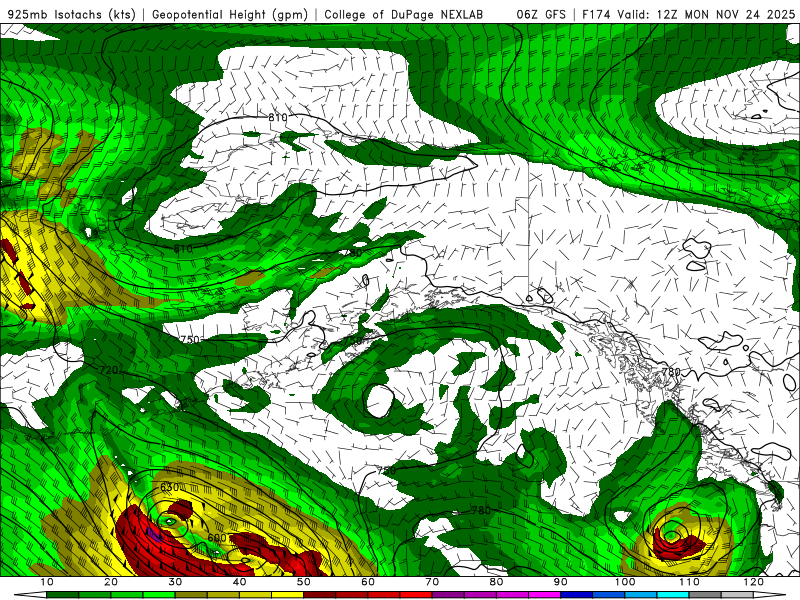Screen dimensions: 800x600
Task: Select the dark gray swatch starting at 110 kts
Action: pos(704,594)
